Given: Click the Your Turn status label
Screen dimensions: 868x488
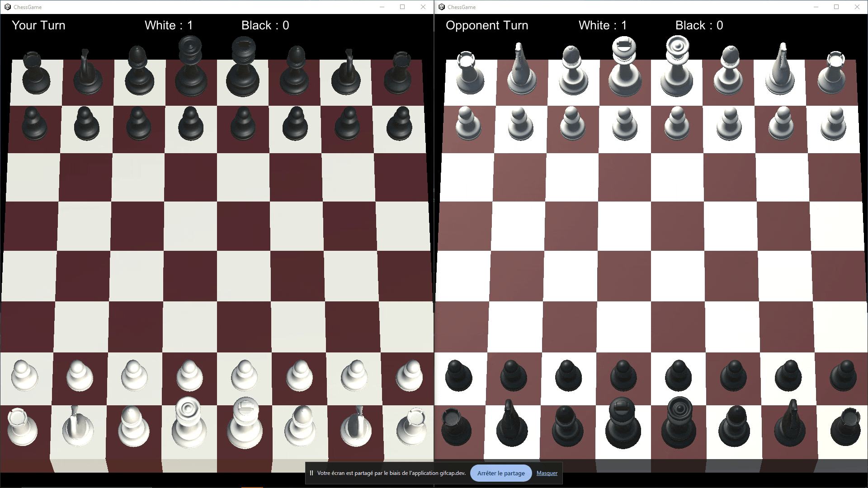Looking at the screenshot, I should click(38, 25).
